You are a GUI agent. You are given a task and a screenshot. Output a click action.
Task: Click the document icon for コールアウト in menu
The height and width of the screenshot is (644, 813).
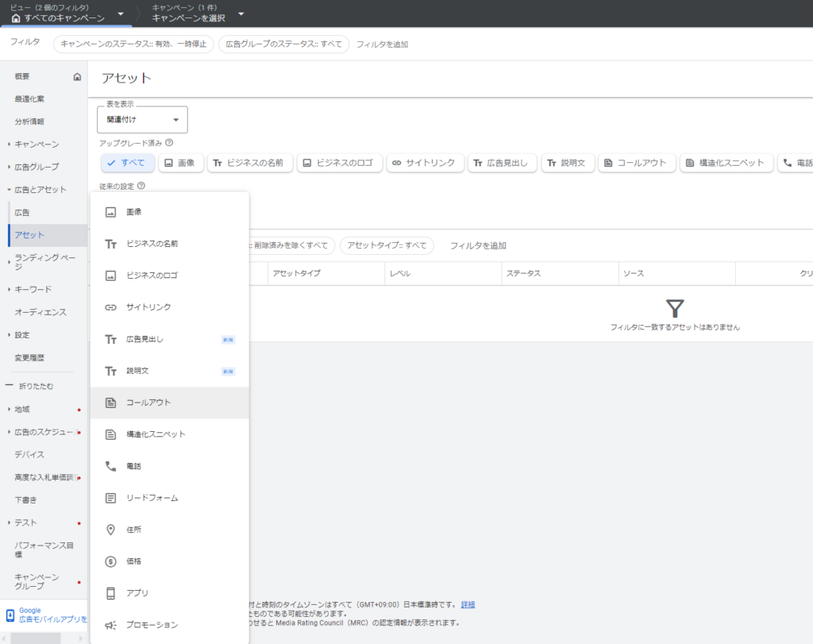click(110, 403)
